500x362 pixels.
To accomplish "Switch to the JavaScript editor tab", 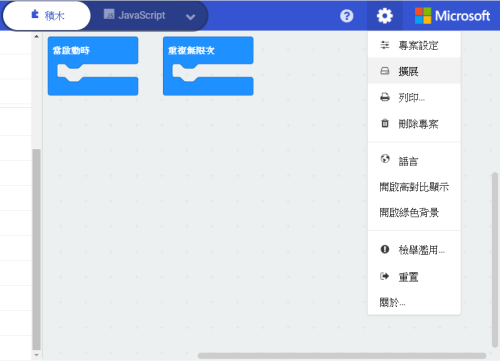I will click(x=134, y=15).
